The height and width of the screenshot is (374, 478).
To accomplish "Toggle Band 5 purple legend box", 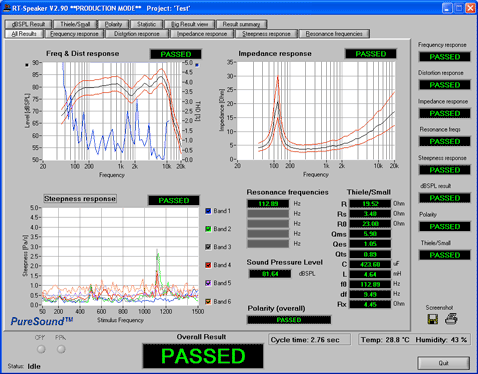I will pyautogui.click(x=208, y=283).
